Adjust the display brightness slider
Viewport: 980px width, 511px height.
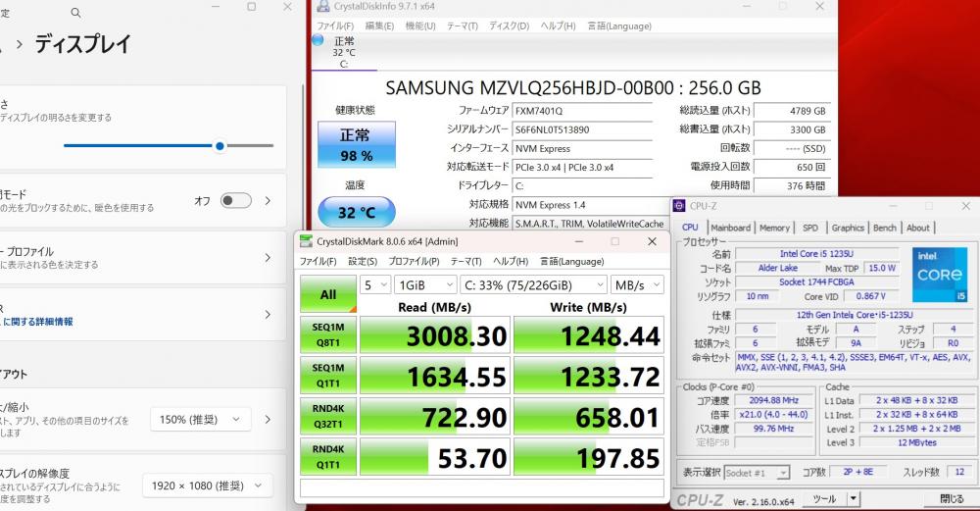(169, 146)
